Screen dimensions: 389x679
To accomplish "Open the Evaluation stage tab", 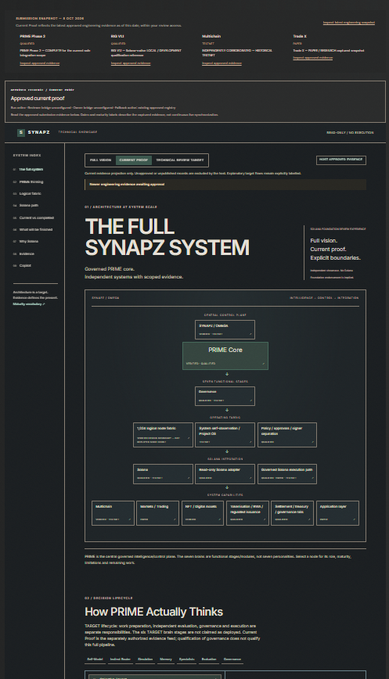I will coord(209,659).
